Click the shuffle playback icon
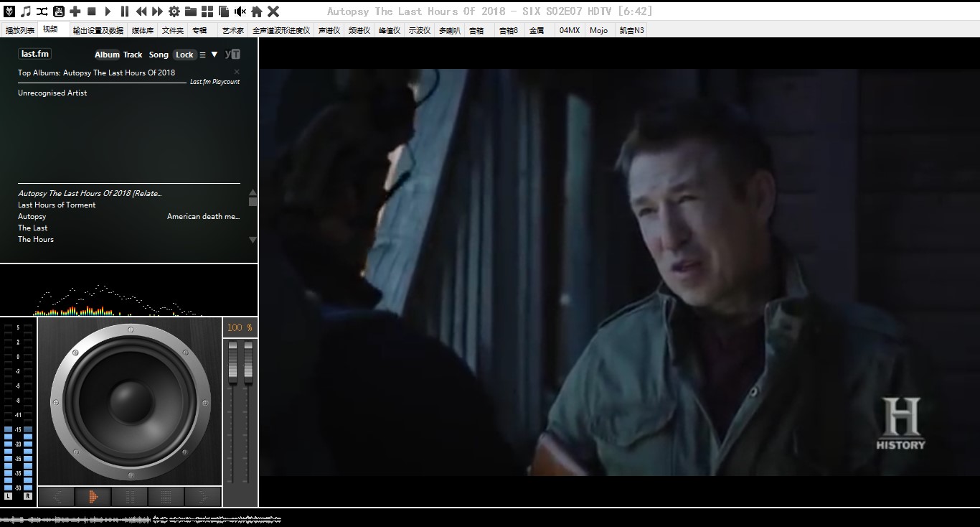Image resolution: width=980 pixels, height=527 pixels. [42, 11]
